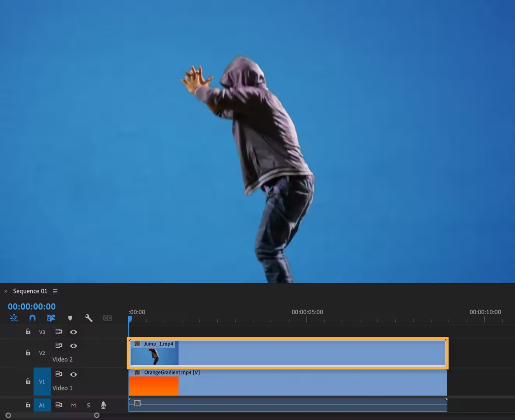Open Timeline Display Settings wrench
This screenshot has height=420, width=515.
point(89,318)
